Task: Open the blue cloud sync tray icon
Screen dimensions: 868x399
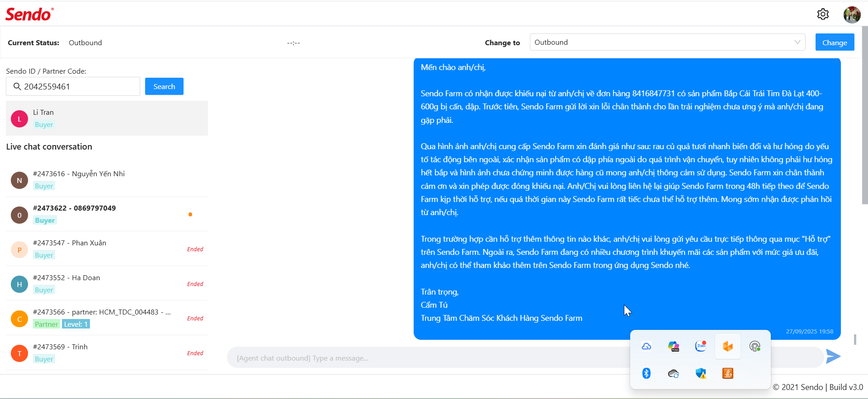Action: point(646,346)
